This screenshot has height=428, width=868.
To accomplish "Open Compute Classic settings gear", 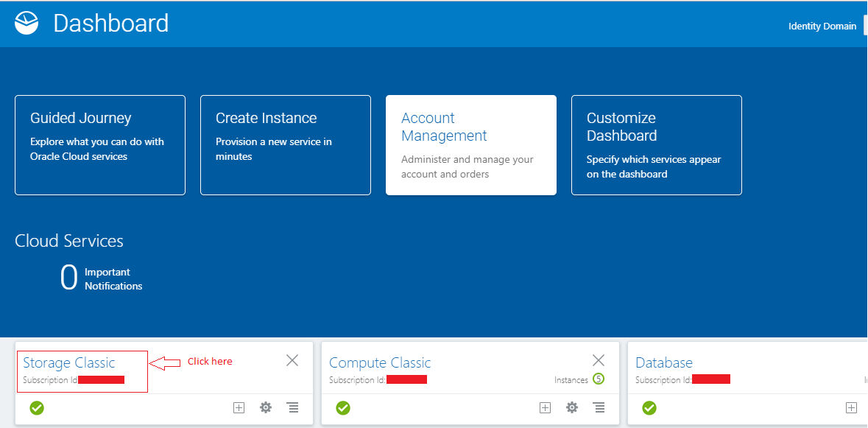I will pyautogui.click(x=572, y=408).
